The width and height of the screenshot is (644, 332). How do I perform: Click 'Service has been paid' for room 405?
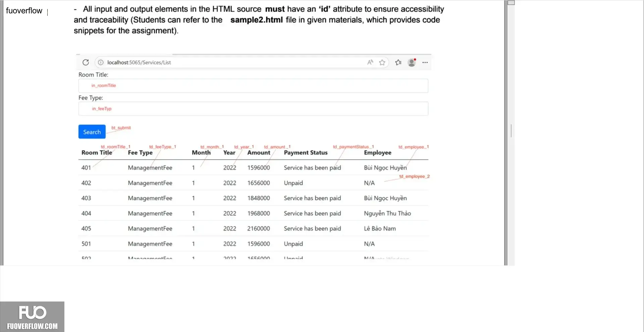pyautogui.click(x=312, y=228)
